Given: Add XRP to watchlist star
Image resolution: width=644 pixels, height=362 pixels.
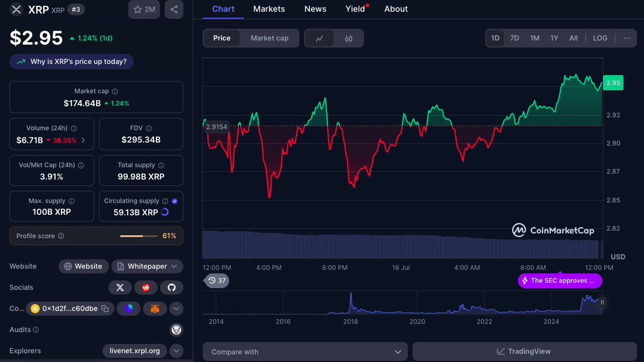Looking at the screenshot, I should click(x=144, y=9).
